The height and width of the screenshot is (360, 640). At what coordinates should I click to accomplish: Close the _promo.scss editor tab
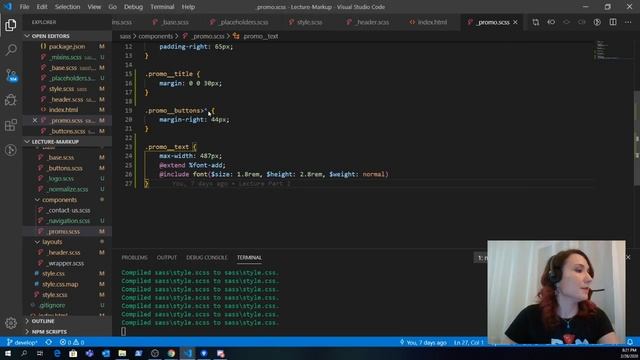(516, 22)
